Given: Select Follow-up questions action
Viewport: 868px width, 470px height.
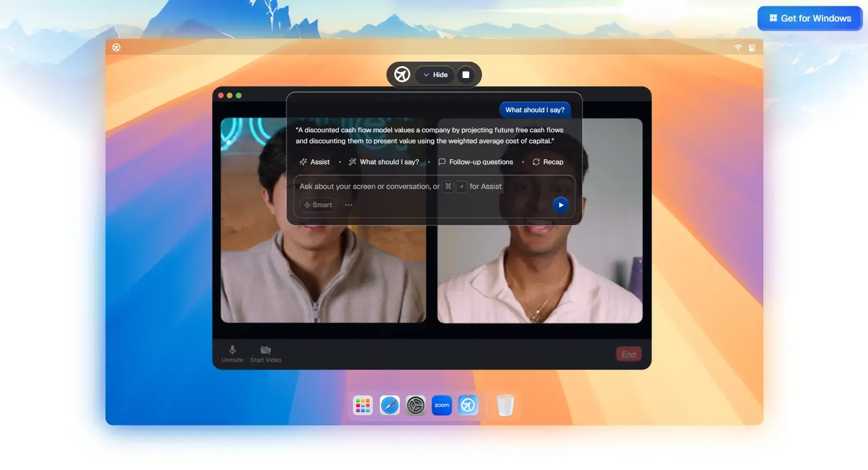Looking at the screenshot, I should tap(476, 162).
